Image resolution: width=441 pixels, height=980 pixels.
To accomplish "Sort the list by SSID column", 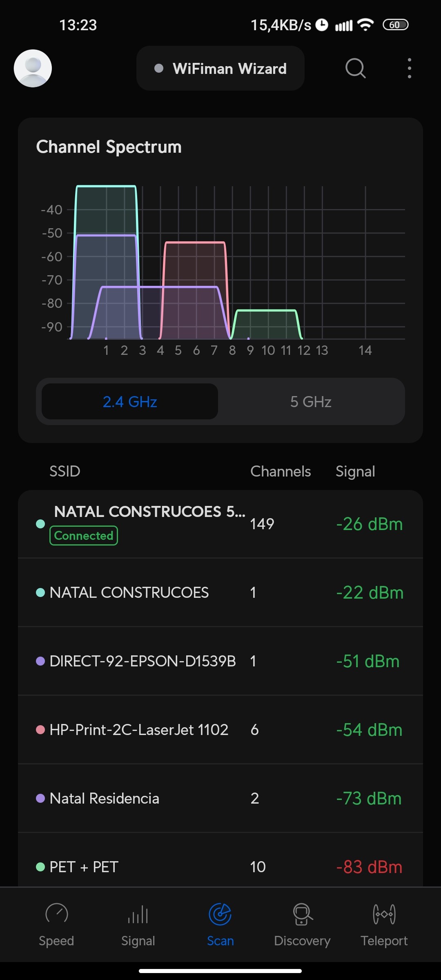I will pyautogui.click(x=65, y=471).
